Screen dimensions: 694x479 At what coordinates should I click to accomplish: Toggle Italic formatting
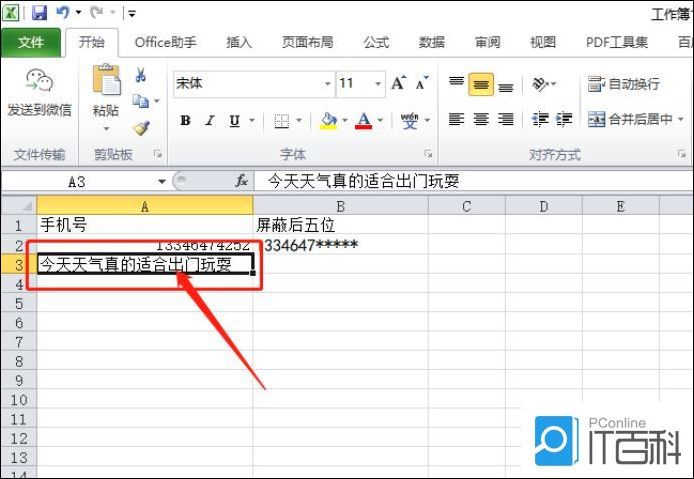tap(210, 120)
